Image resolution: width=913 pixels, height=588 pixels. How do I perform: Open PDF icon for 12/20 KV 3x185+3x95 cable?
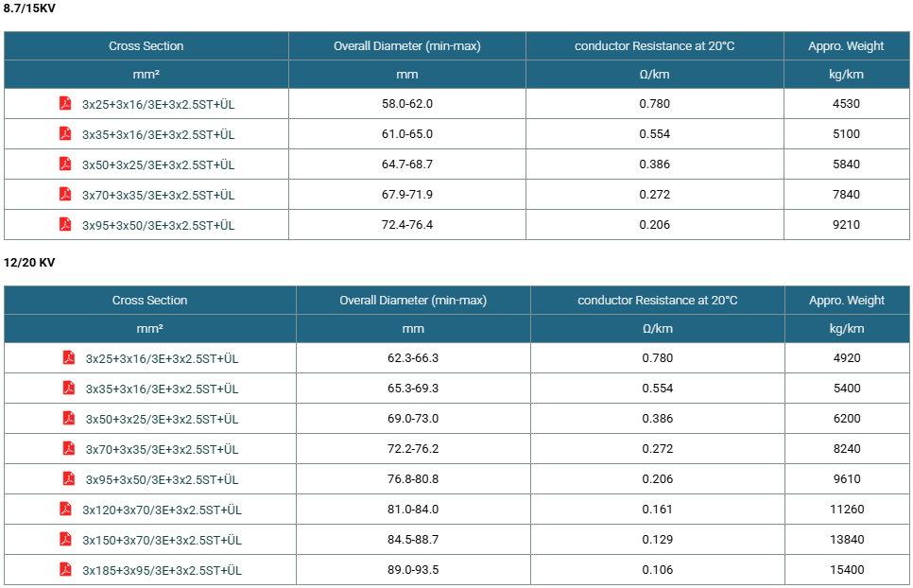coord(65,569)
